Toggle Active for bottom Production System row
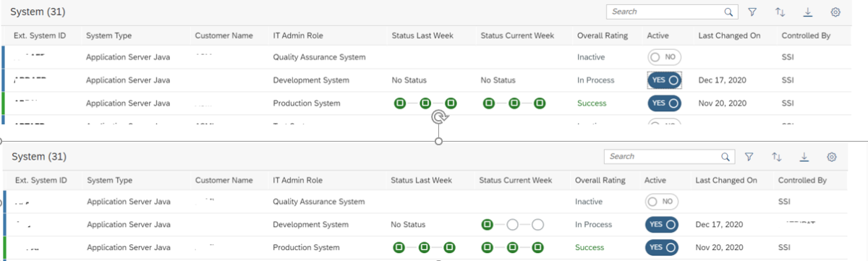This screenshot has width=868, height=261. point(662,247)
